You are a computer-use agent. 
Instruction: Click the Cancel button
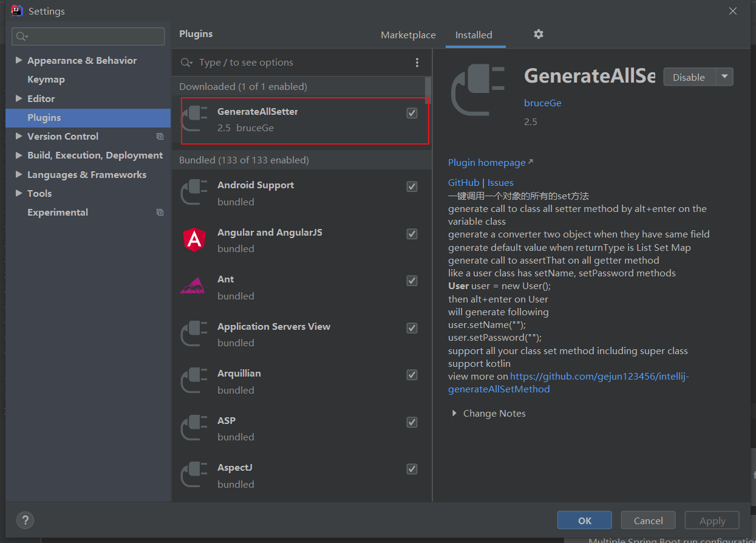click(649, 521)
